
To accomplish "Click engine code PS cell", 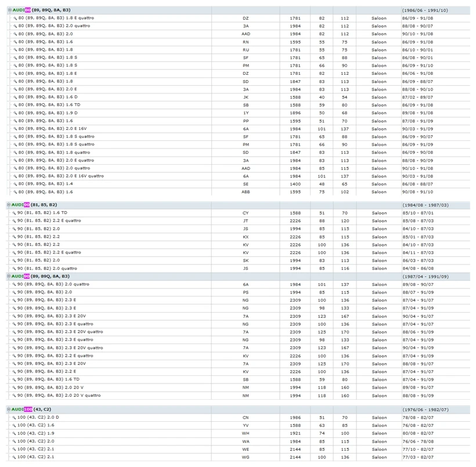I will pyautogui.click(x=246, y=292).
